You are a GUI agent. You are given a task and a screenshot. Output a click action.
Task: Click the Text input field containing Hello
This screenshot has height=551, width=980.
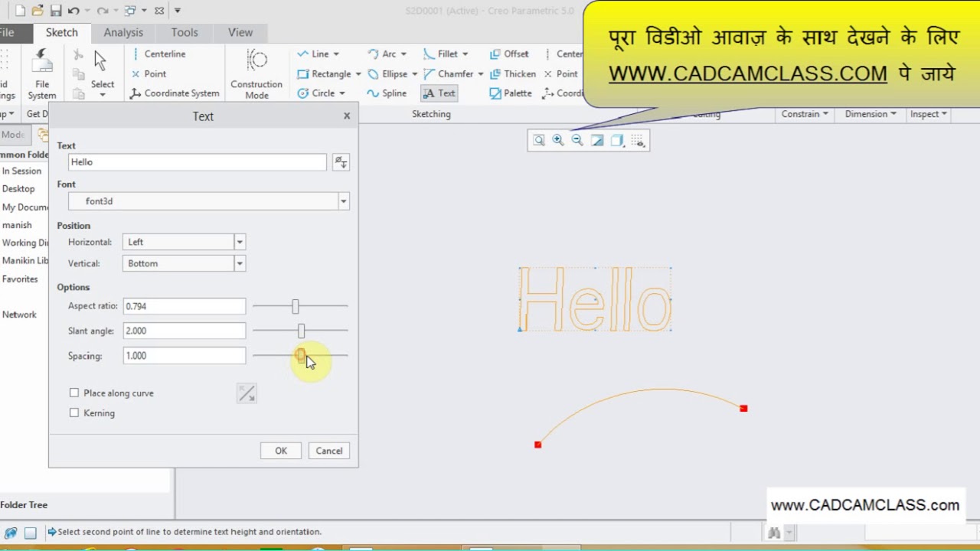click(198, 162)
